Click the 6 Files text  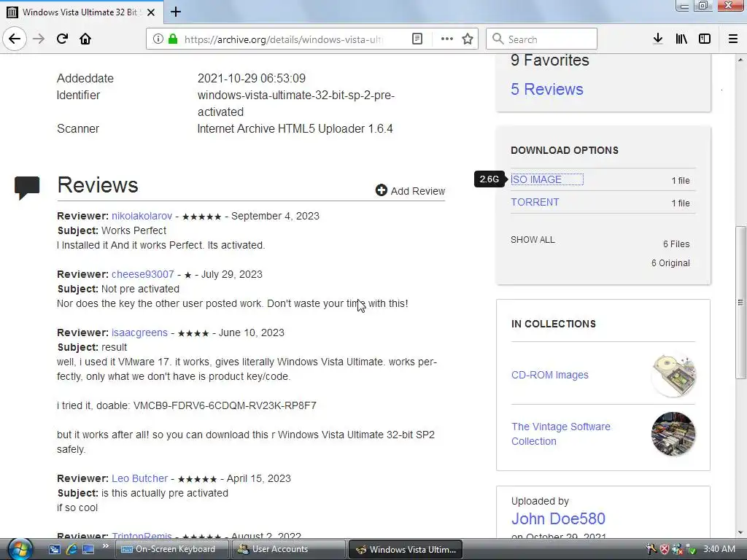[676, 244]
